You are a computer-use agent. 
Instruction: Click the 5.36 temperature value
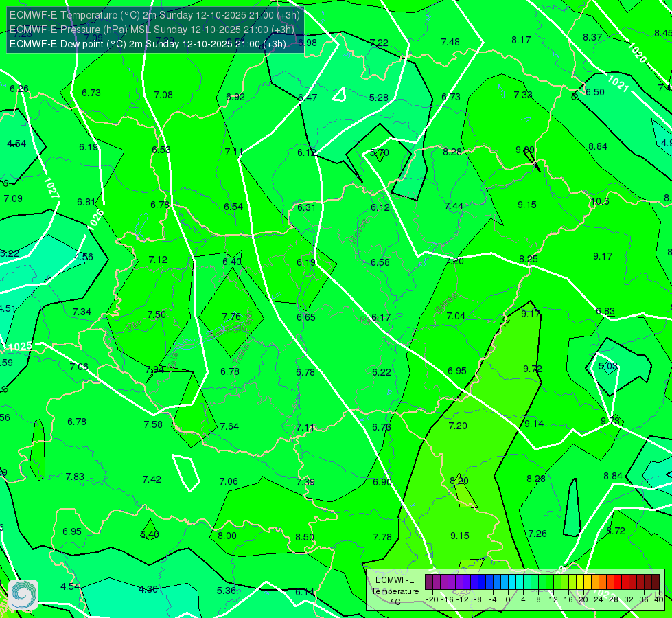227,591
